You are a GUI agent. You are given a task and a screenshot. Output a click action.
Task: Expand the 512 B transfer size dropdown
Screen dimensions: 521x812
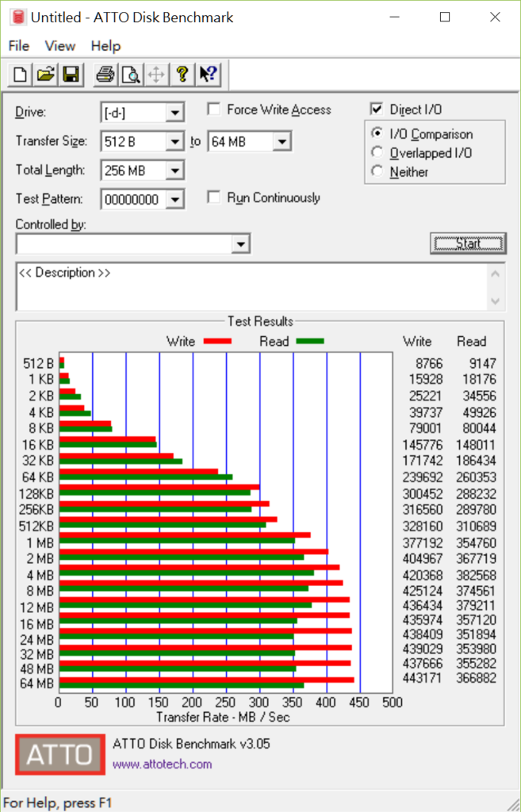pyautogui.click(x=174, y=141)
